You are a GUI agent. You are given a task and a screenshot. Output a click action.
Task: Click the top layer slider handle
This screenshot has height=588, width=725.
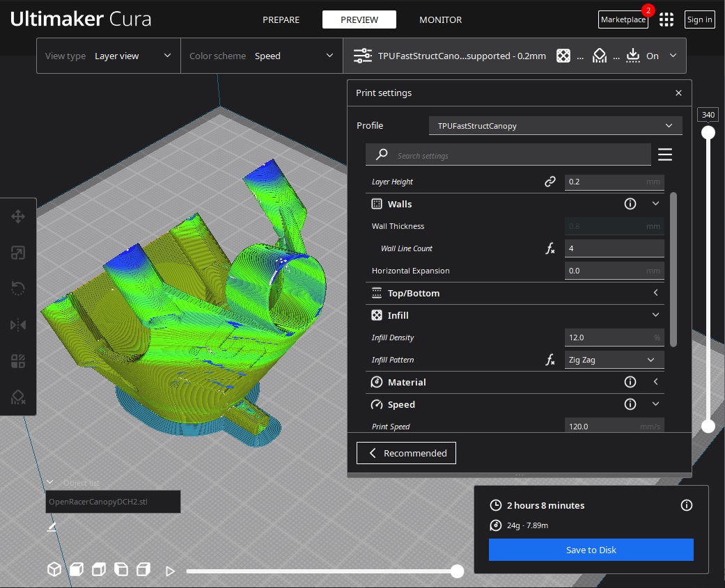click(708, 132)
